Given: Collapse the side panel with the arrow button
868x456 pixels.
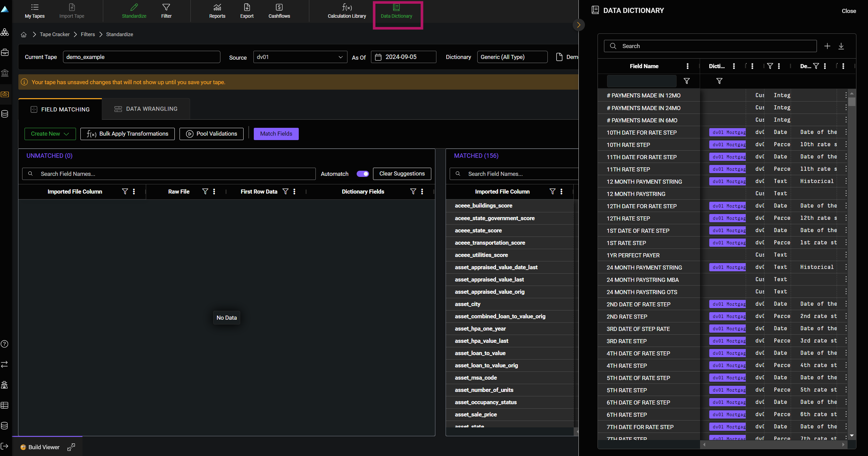Looking at the screenshot, I should coord(578,25).
